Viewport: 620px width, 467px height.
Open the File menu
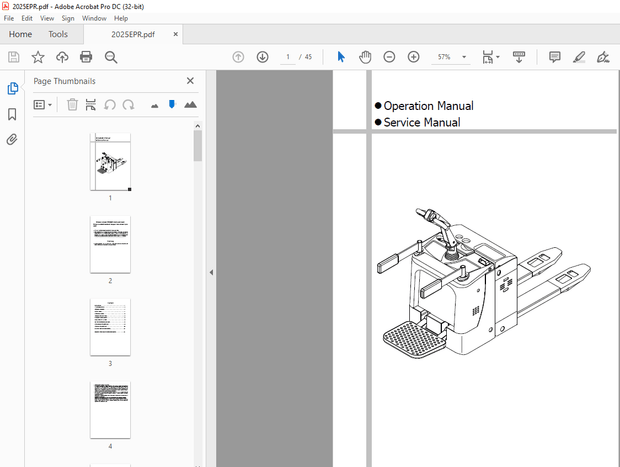point(9,18)
